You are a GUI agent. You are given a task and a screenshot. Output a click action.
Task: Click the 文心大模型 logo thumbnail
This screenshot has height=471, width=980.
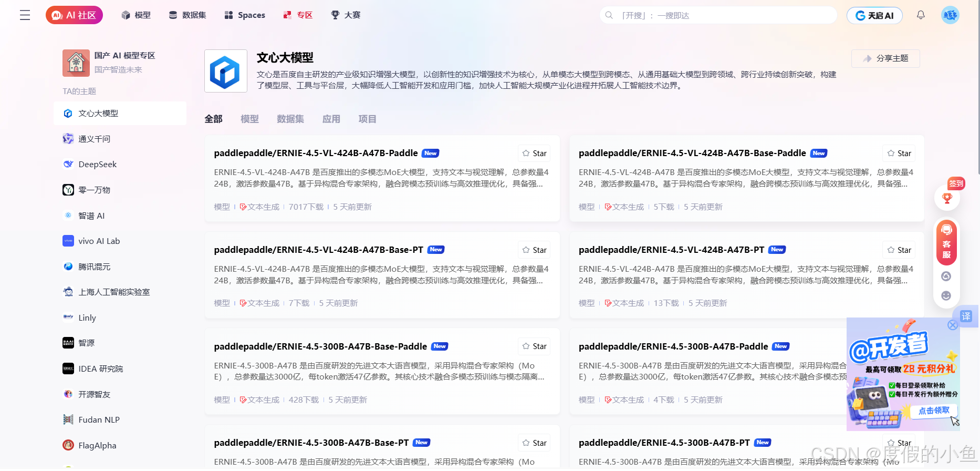pyautogui.click(x=226, y=71)
